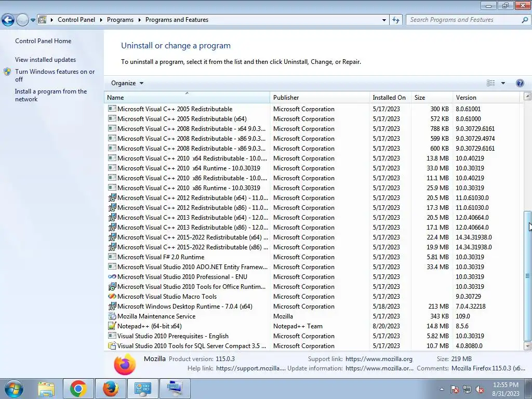Open Google Chrome from taskbar
This screenshot has height=399, width=532.
(78, 389)
